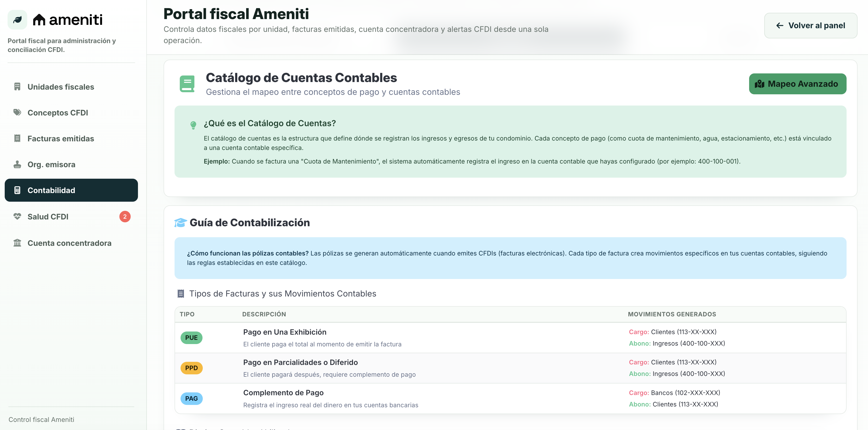This screenshot has width=868, height=430.
Task: Click the 'Portal fiscal Ameniti' page title
Action: pos(236,14)
